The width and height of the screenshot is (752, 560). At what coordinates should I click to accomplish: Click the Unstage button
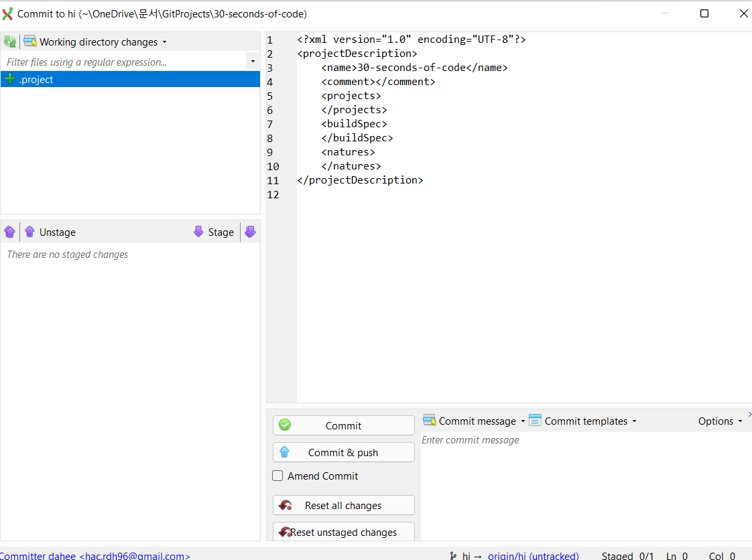pyautogui.click(x=50, y=232)
